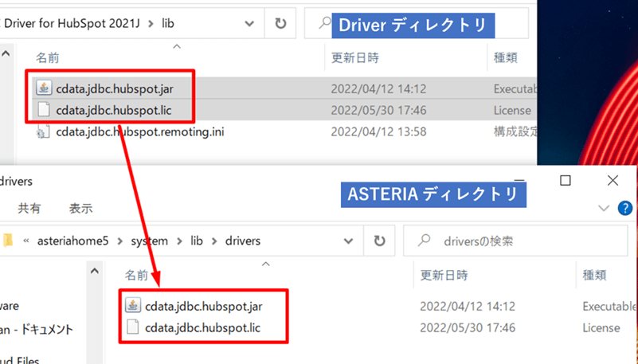
Task: Click License type cell in Driver lib window
Action: 512,110
